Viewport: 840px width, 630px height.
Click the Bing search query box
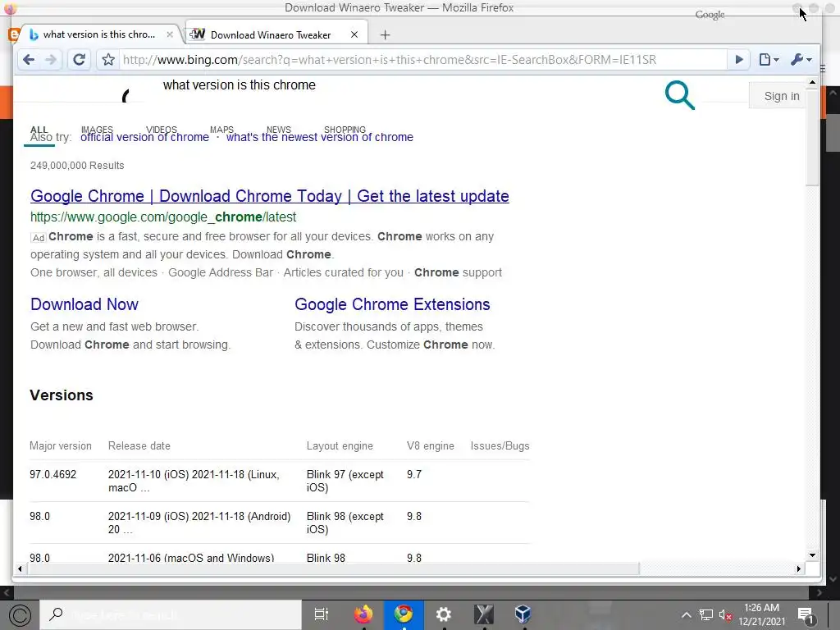click(x=240, y=85)
